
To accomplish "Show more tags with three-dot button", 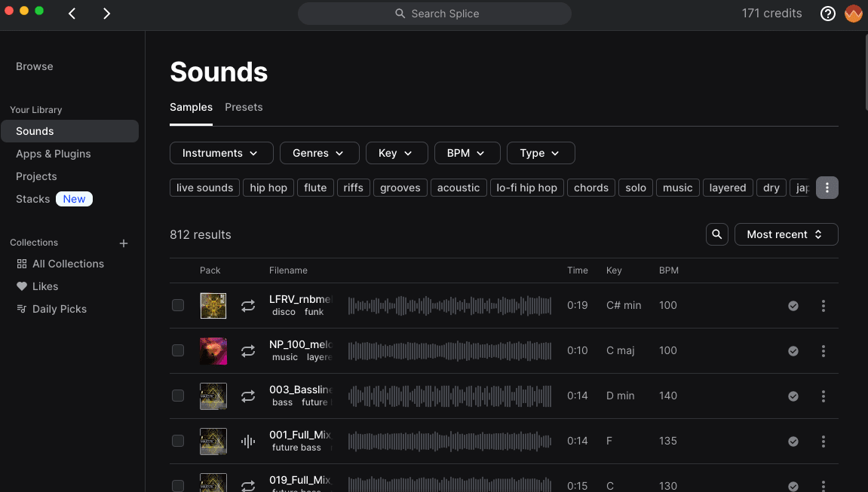I will click(x=827, y=188).
